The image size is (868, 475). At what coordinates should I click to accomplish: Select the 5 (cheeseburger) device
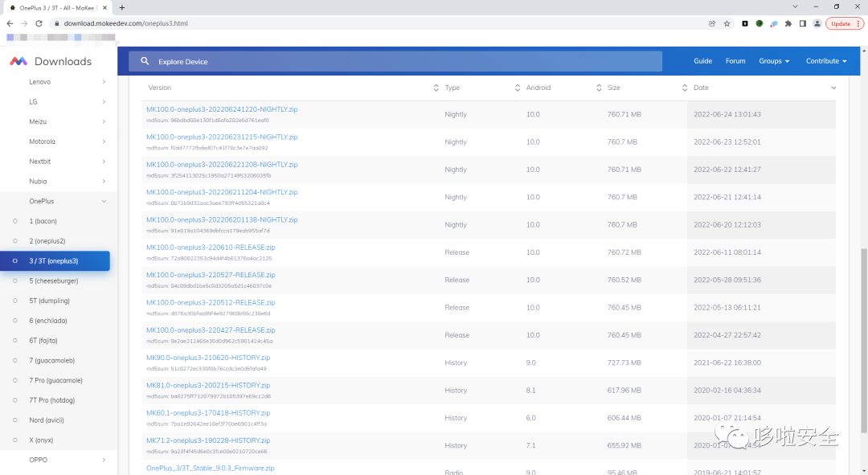click(x=55, y=280)
